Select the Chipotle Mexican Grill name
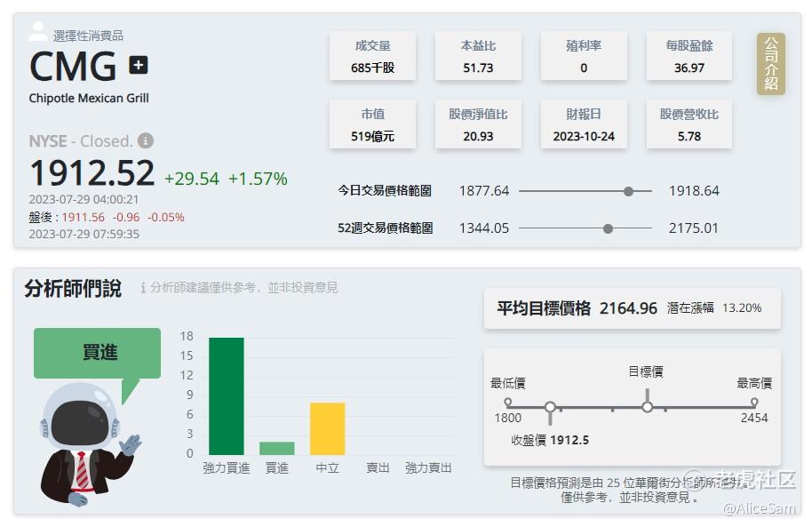Viewport: 812px width, 527px height. click(89, 98)
